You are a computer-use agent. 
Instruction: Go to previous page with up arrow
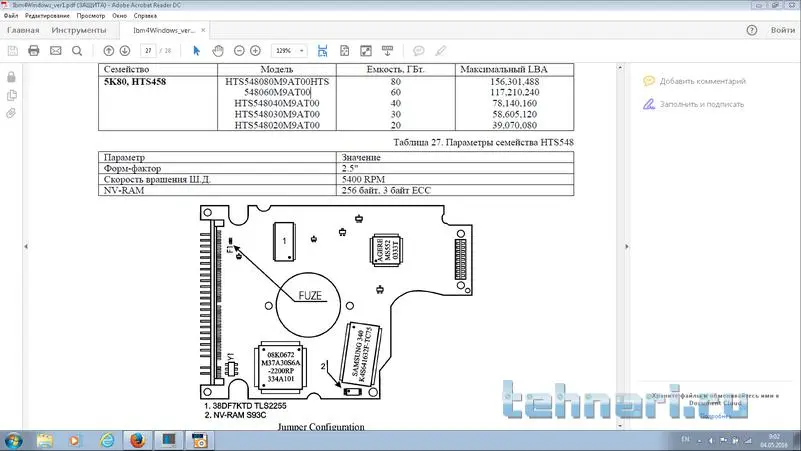point(109,50)
